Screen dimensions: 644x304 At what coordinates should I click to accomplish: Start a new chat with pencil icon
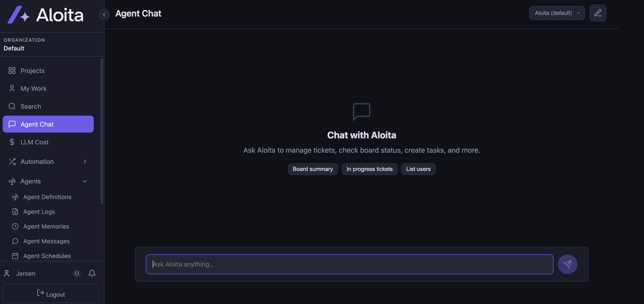[x=598, y=13]
